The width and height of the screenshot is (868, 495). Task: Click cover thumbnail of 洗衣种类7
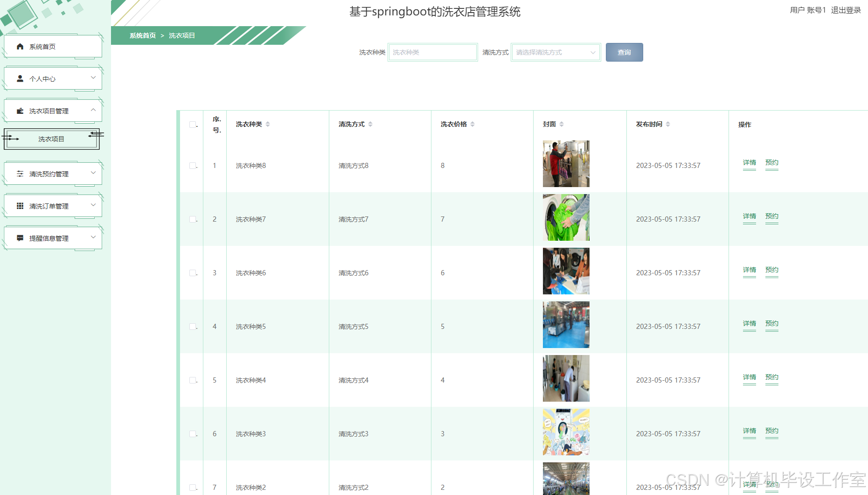pyautogui.click(x=566, y=217)
